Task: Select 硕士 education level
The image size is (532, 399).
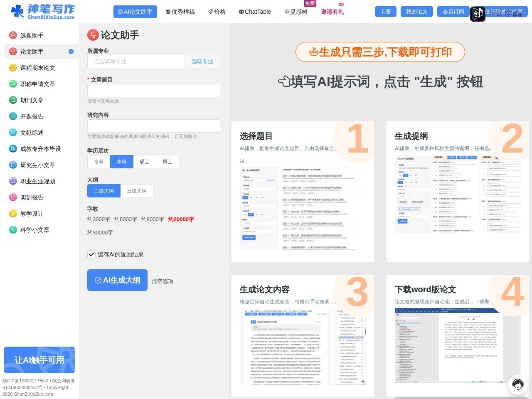Action: 145,162
